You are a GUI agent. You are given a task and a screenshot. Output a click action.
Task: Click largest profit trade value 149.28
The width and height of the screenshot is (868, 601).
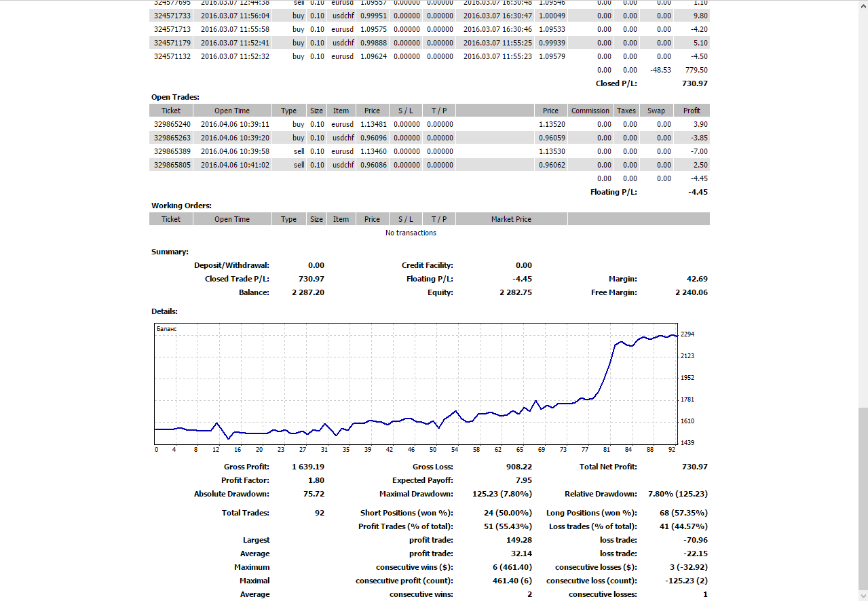[x=518, y=540]
